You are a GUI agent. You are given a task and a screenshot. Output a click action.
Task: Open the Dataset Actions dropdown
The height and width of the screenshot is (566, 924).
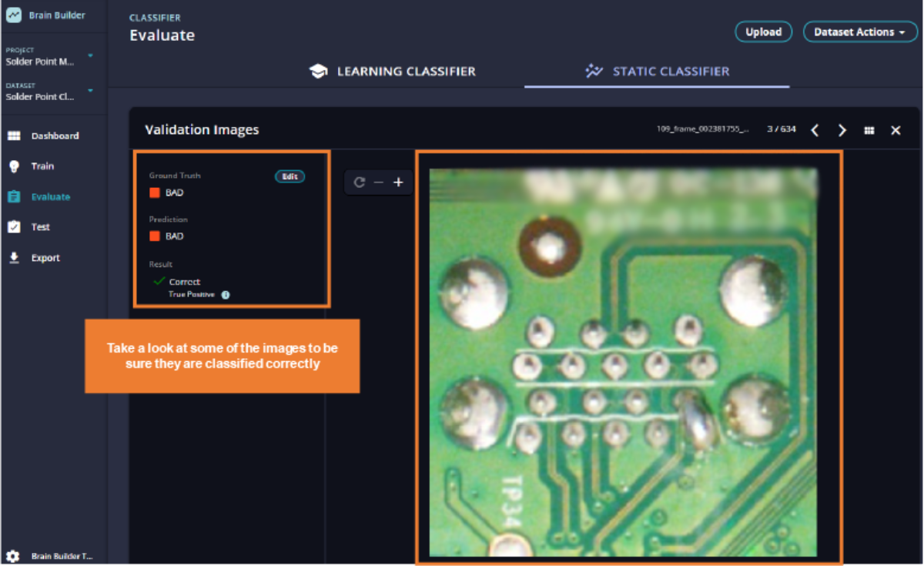(860, 32)
